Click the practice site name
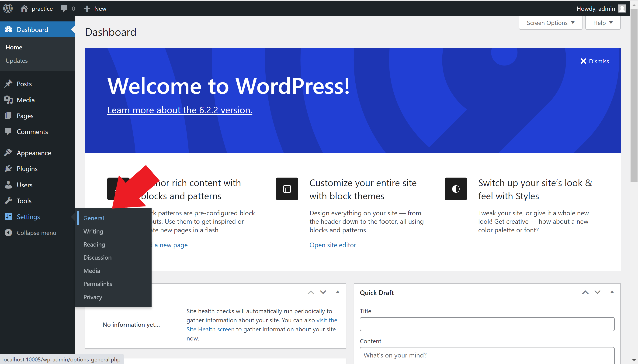638x364 pixels. tap(42, 8)
